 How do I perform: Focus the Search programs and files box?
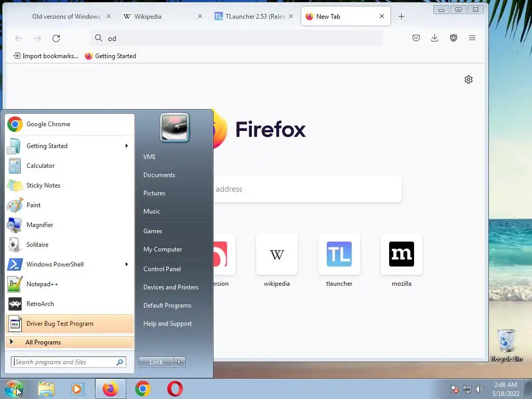click(x=69, y=362)
